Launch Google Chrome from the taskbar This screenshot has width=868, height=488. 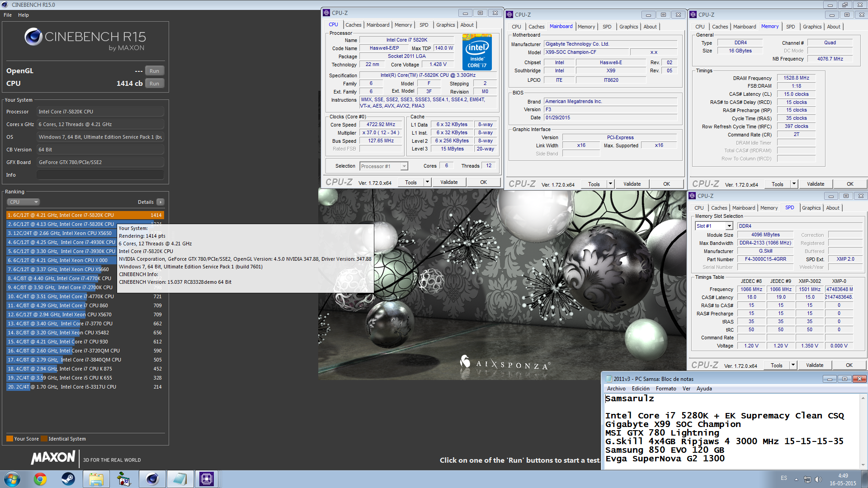40,479
